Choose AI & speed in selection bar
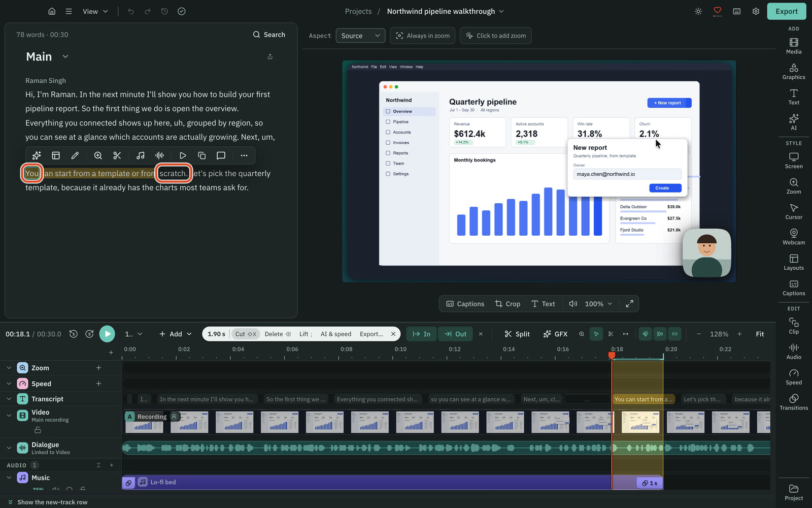The width and height of the screenshot is (812, 508). pos(336,334)
